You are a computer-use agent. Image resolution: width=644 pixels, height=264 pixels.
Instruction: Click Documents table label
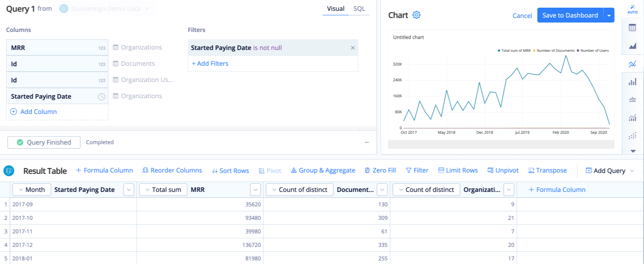pos(134,64)
